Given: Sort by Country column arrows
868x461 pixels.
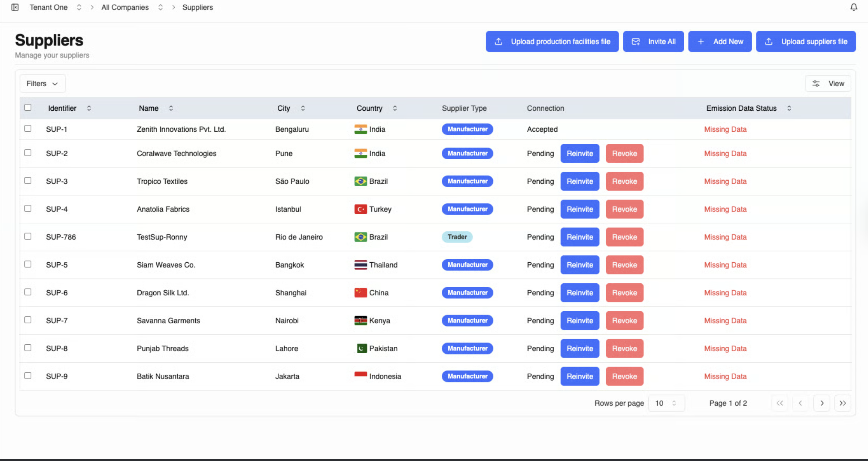Looking at the screenshot, I should click(395, 108).
